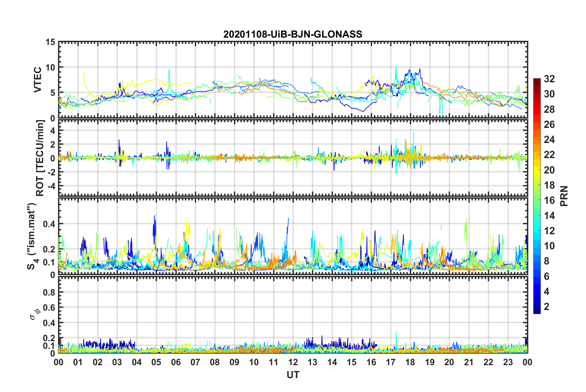
Task: Select UT axis tick label "15"
Action: [352, 362]
